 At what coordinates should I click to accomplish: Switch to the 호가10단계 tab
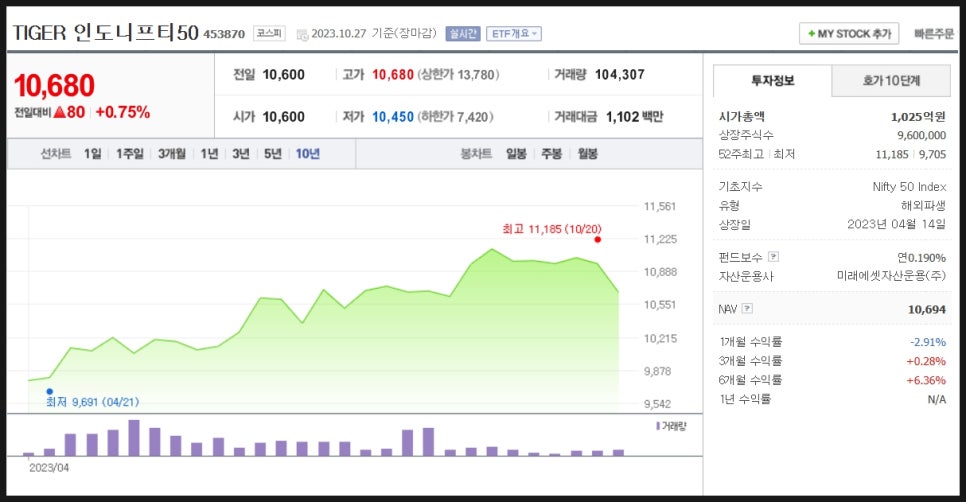(891, 81)
